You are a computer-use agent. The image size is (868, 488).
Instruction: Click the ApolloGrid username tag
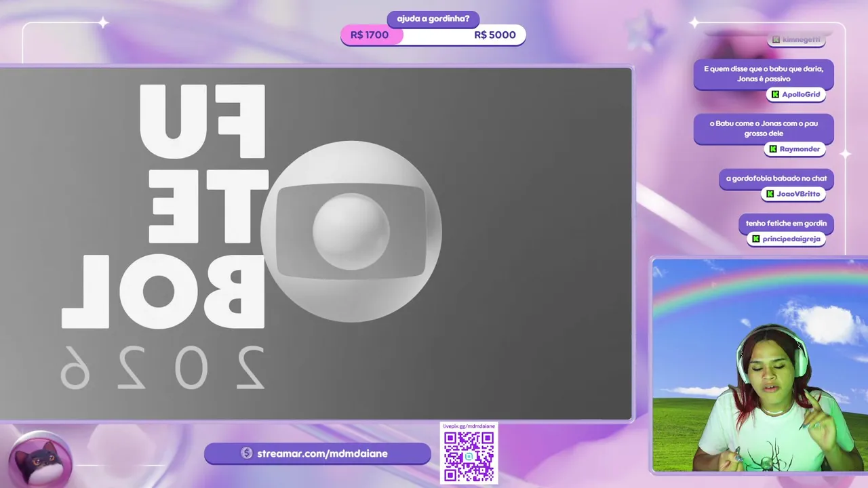click(x=796, y=95)
